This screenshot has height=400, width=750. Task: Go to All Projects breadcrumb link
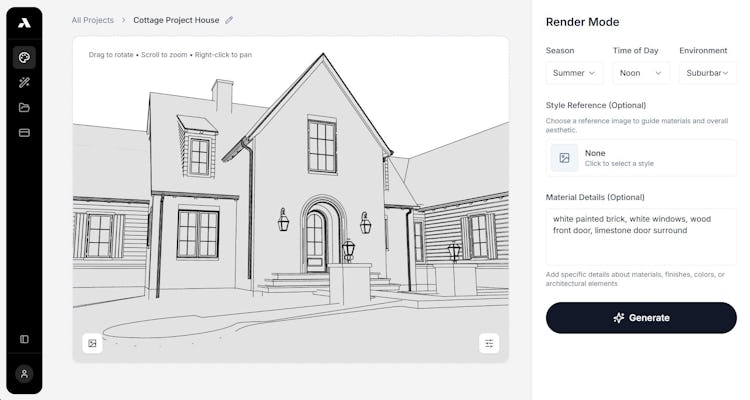pos(93,20)
